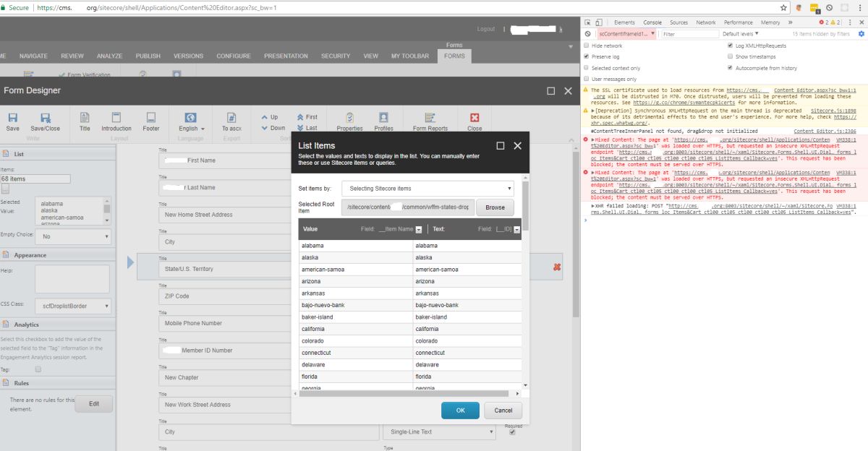
Task: Open Profiles from the ribbon
Action: [x=383, y=121]
